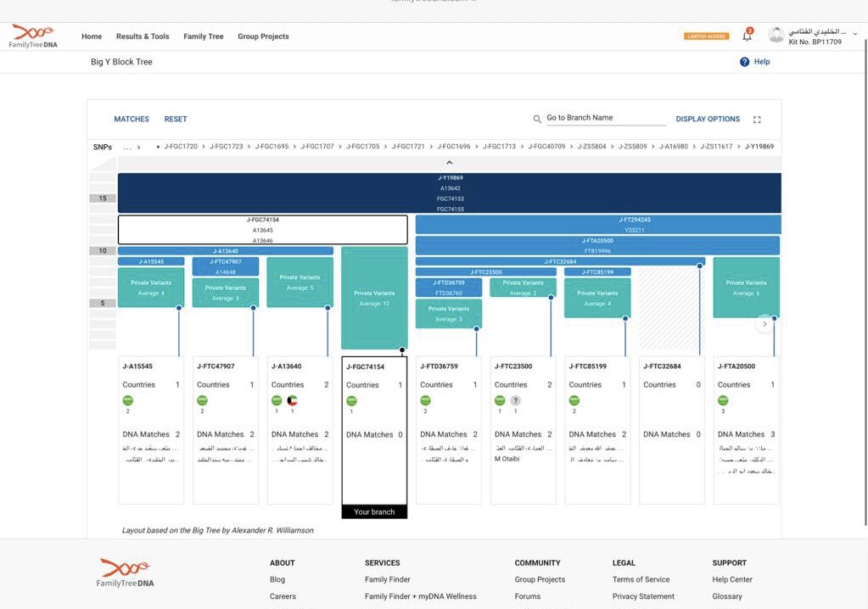Click the blue Help question mark icon
This screenshot has height=609, width=868.
745,62
